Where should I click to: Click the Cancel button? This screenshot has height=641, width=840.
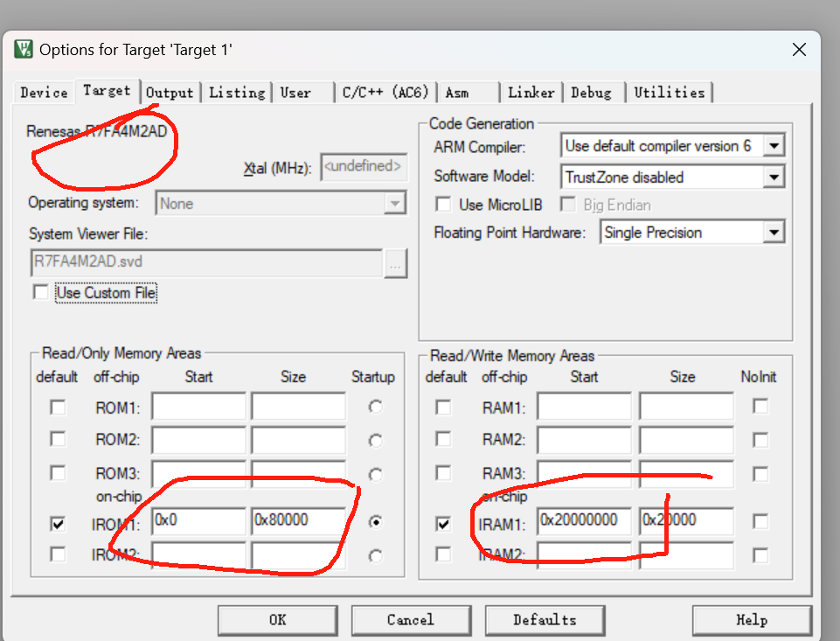point(411,620)
